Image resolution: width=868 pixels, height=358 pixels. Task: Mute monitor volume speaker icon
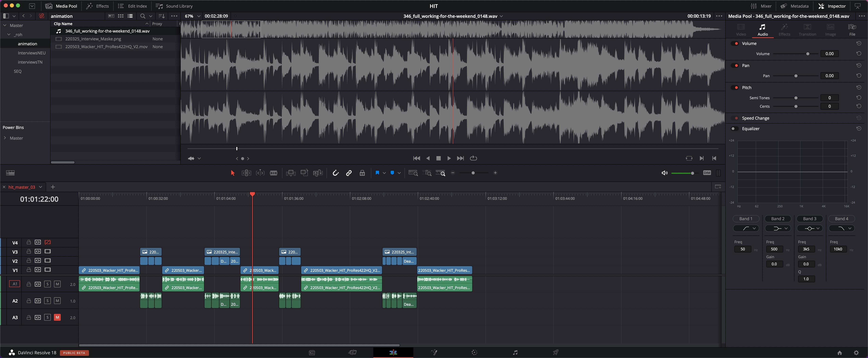(x=665, y=173)
